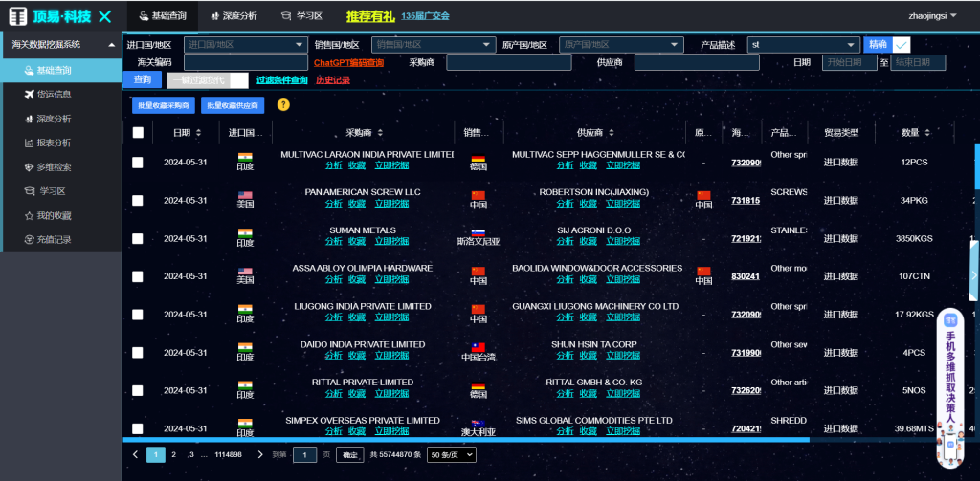Open the zhaojingsi user account dropdown
The height and width of the screenshot is (481, 980).
point(932,15)
